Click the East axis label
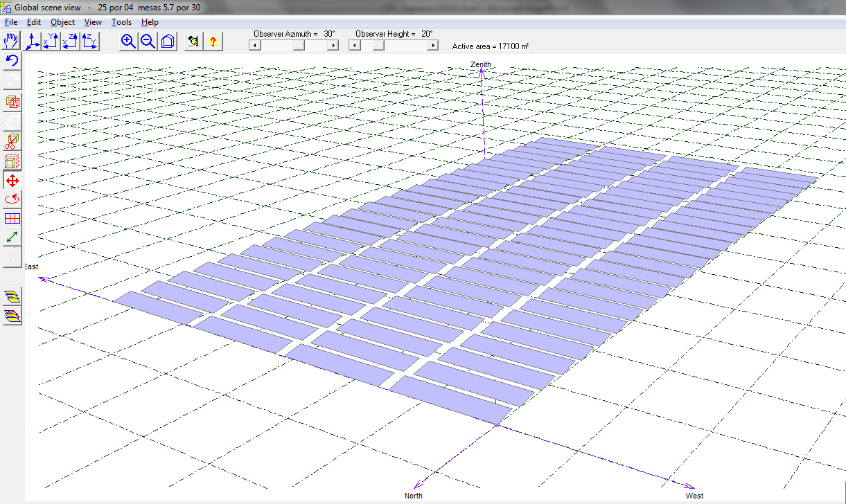 point(32,267)
